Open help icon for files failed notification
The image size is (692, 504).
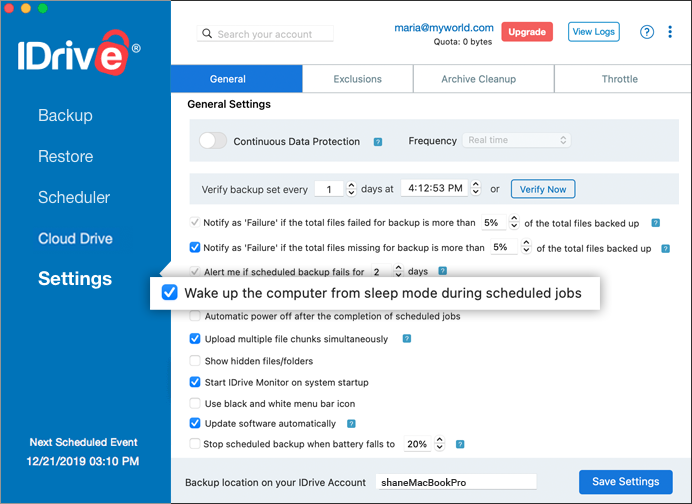655,223
